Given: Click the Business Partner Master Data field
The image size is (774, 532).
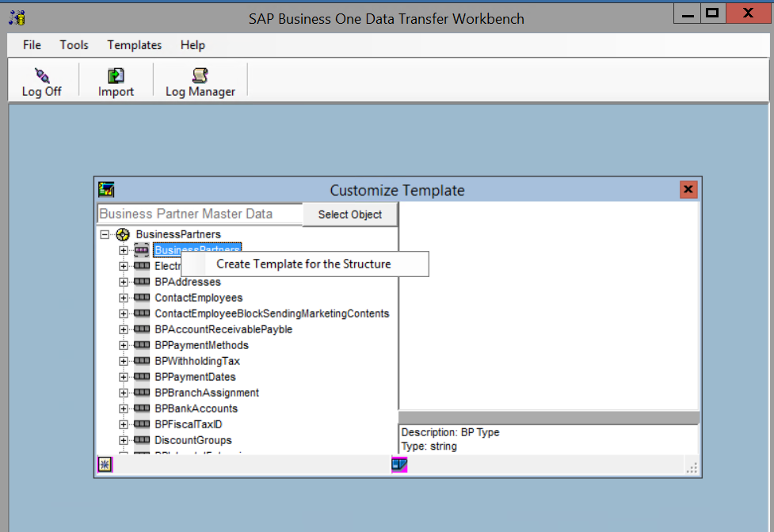Looking at the screenshot, I should [x=200, y=214].
